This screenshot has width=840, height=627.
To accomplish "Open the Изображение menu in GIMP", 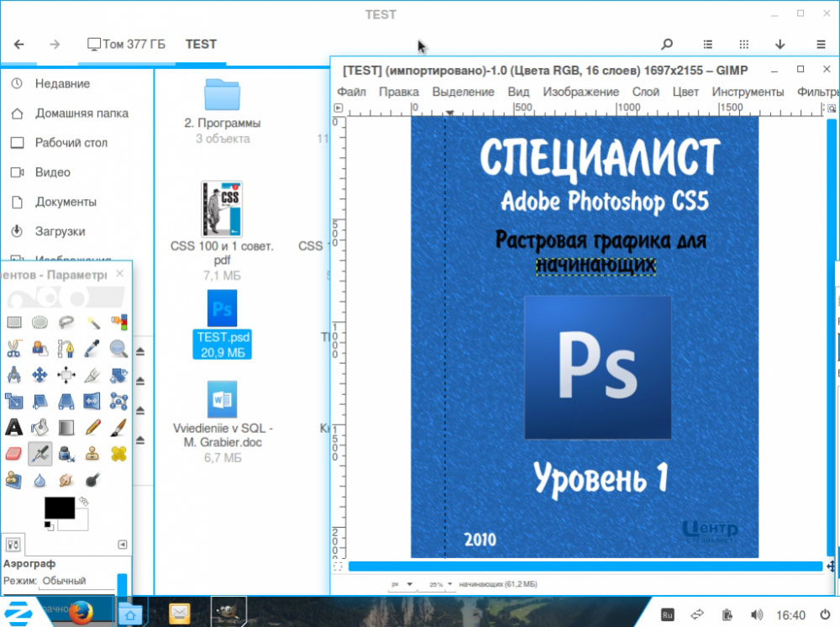I will coord(580,92).
